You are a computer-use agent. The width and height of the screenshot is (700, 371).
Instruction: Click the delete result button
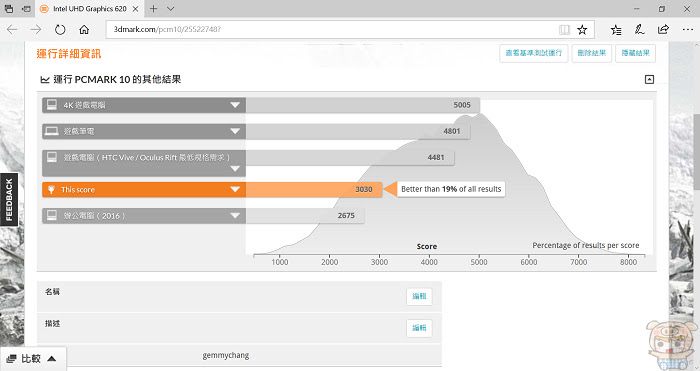592,53
